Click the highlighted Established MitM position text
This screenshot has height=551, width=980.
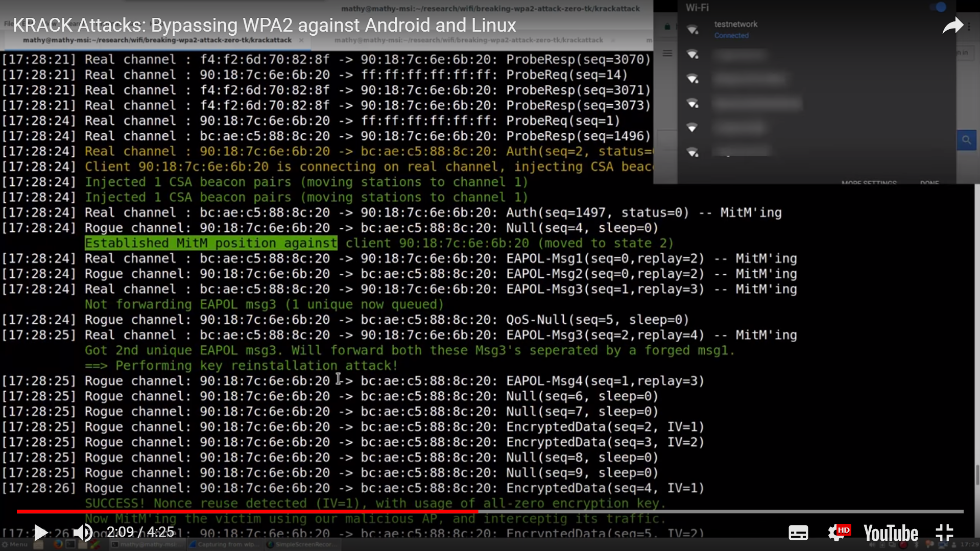click(211, 243)
